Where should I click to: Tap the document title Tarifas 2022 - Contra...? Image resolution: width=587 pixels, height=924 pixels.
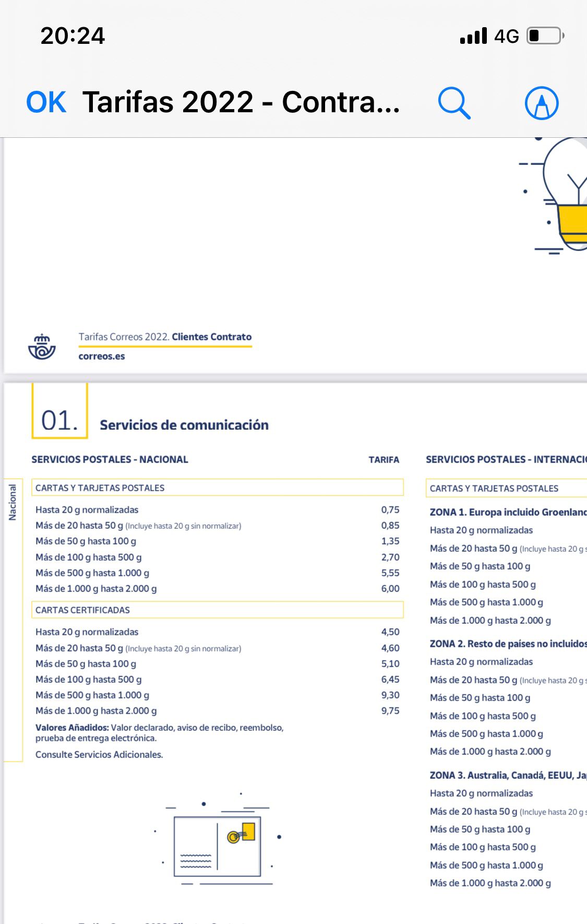241,102
